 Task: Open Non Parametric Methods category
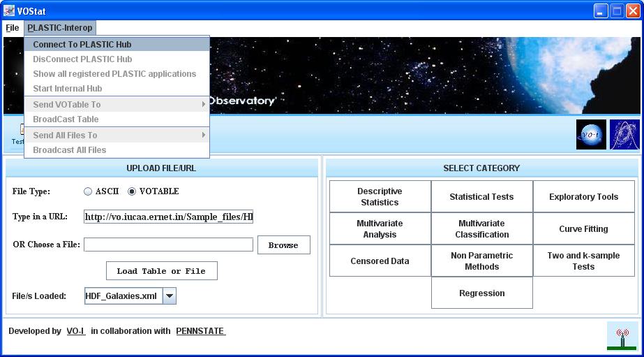click(481, 261)
